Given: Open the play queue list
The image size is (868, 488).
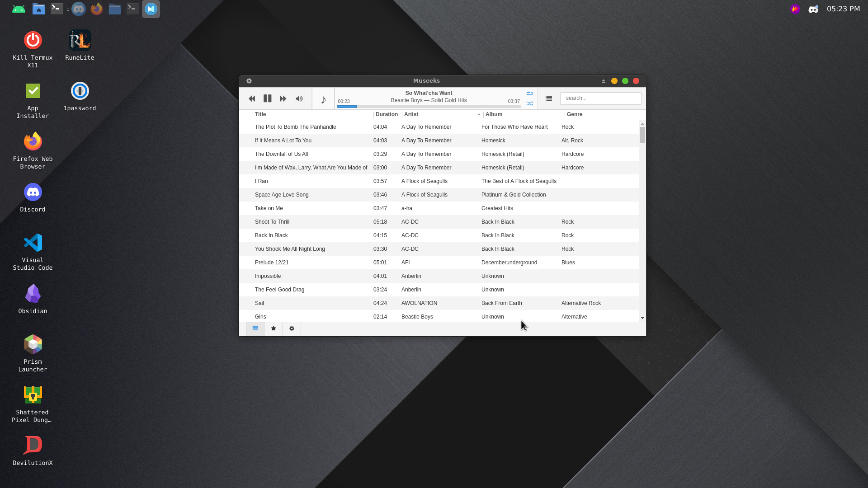Looking at the screenshot, I should click(548, 98).
